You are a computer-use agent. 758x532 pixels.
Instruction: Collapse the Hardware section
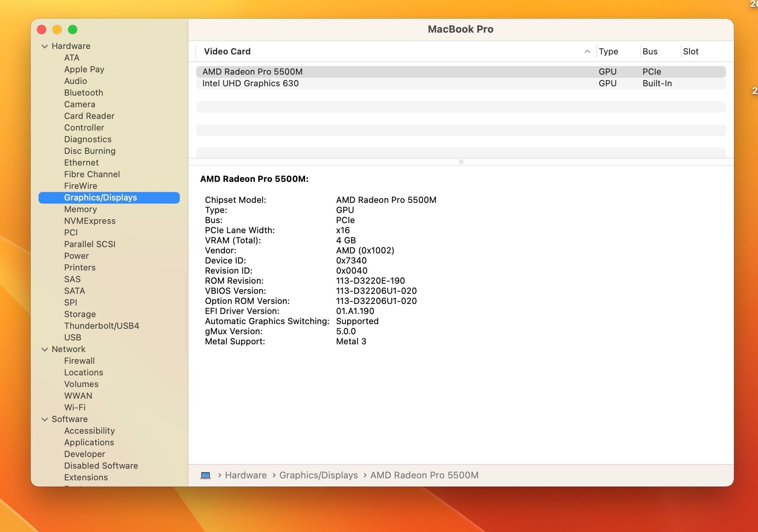[45, 46]
